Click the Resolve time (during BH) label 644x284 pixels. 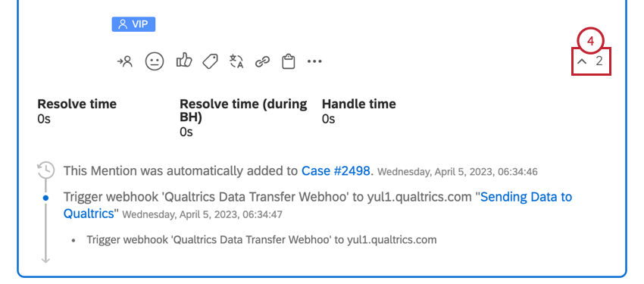click(243, 111)
